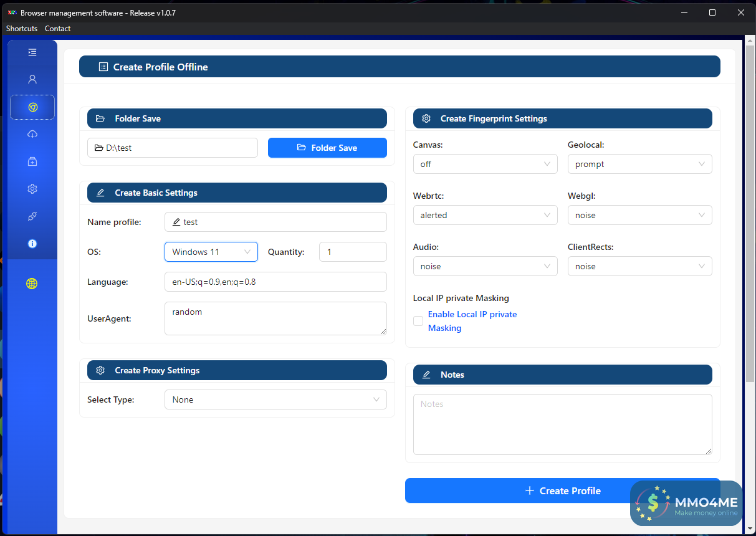The width and height of the screenshot is (756, 536).
Task: Click the blue Folder Save button
Action: 327,148
